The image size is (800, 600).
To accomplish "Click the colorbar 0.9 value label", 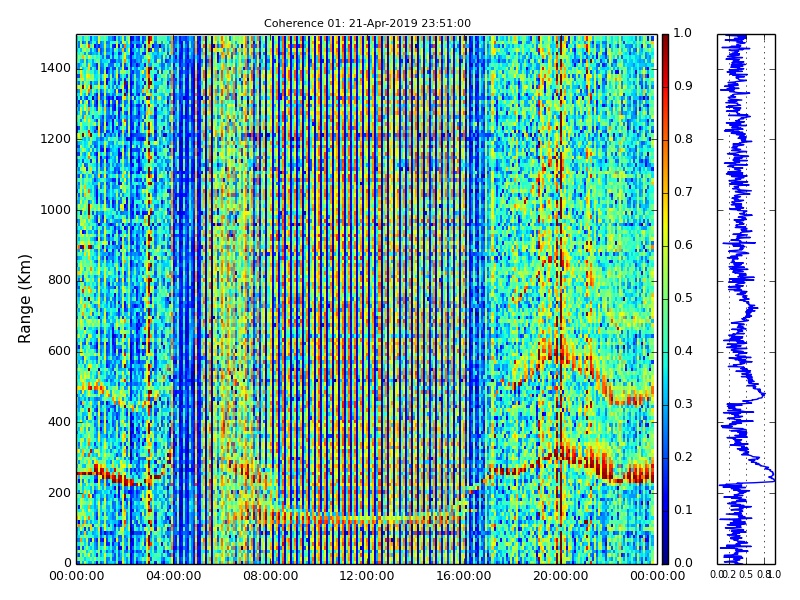I will pyautogui.click(x=683, y=86).
